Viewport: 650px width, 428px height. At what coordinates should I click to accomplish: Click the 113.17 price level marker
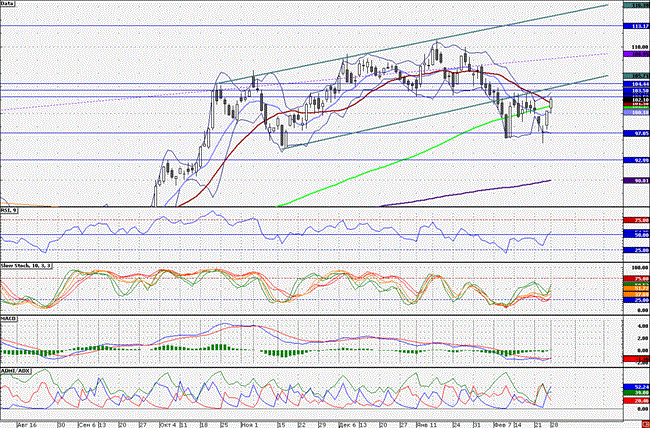click(x=635, y=27)
